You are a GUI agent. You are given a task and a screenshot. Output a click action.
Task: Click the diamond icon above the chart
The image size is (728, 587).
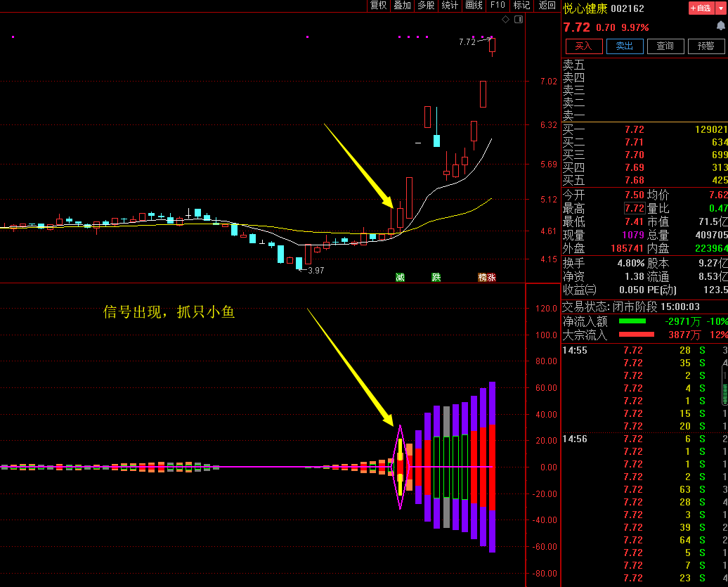click(x=505, y=20)
